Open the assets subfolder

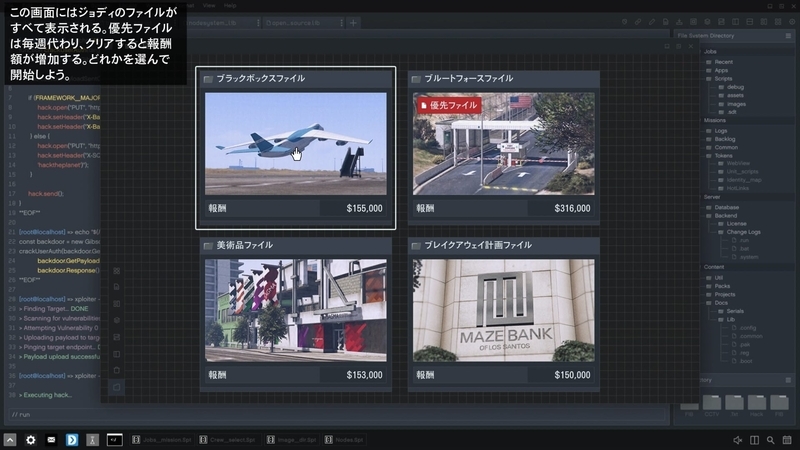pos(731,95)
